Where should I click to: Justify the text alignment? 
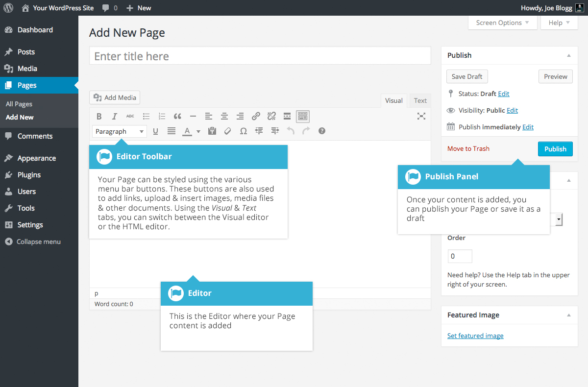point(171,131)
